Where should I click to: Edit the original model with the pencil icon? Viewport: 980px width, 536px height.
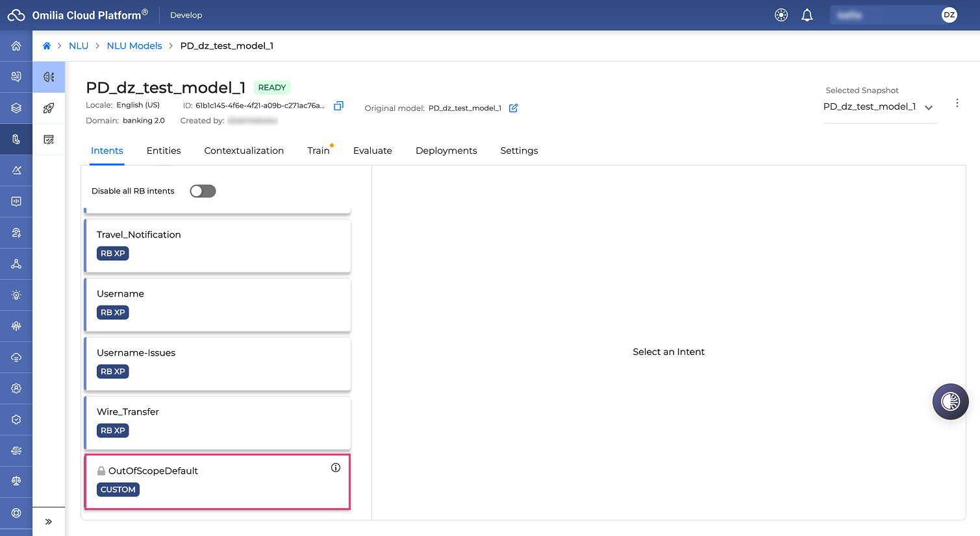[513, 108]
